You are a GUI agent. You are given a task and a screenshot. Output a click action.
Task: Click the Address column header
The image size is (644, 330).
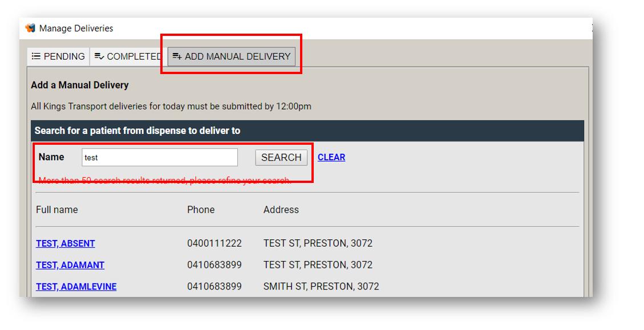click(x=281, y=210)
